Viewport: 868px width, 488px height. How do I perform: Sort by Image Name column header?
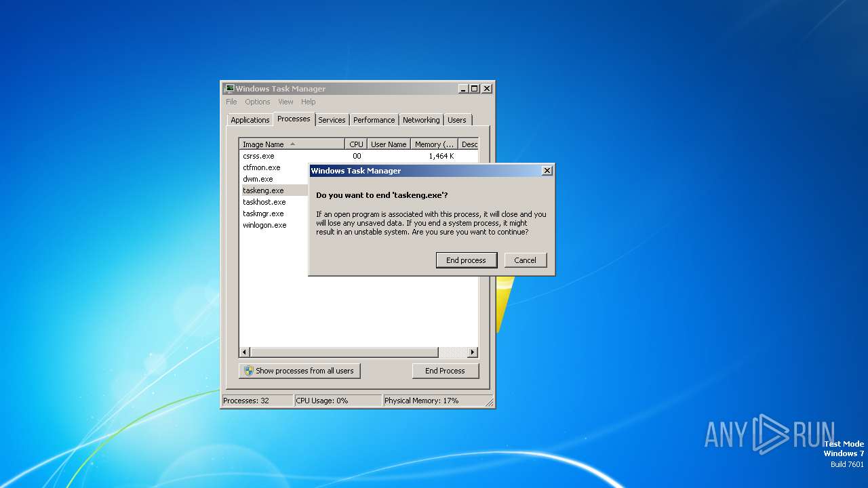click(x=292, y=144)
